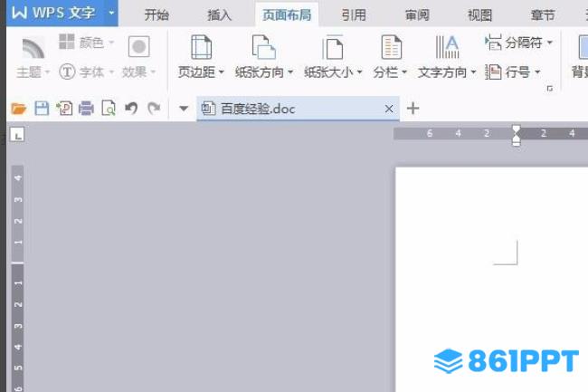
Task: Click the indent marker on horizontal ruler
Action: 517,136
